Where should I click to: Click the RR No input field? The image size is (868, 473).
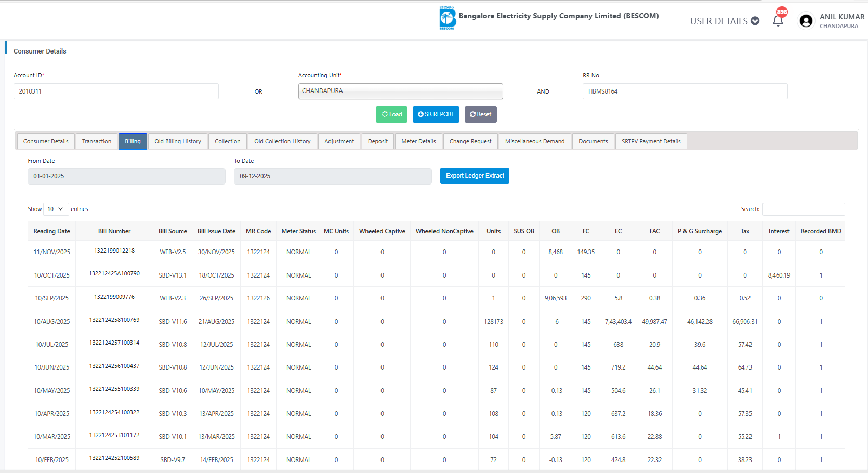[685, 91]
